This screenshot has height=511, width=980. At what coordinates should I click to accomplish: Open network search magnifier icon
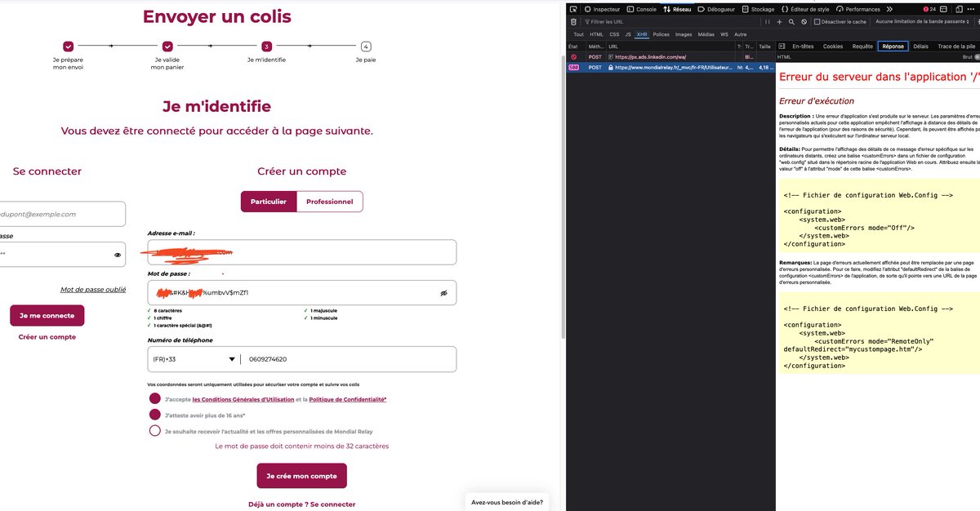click(791, 22)
